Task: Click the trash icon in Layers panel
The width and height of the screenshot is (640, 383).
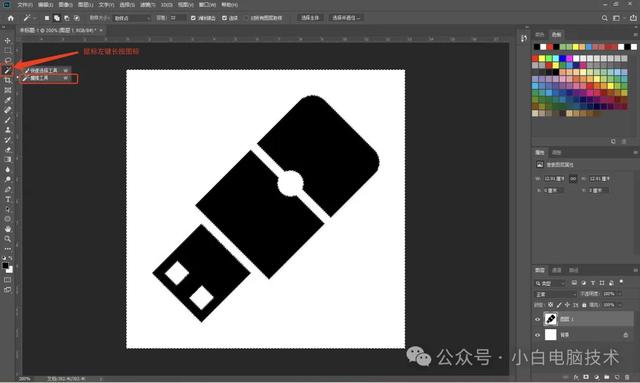Action: [627, 377]
